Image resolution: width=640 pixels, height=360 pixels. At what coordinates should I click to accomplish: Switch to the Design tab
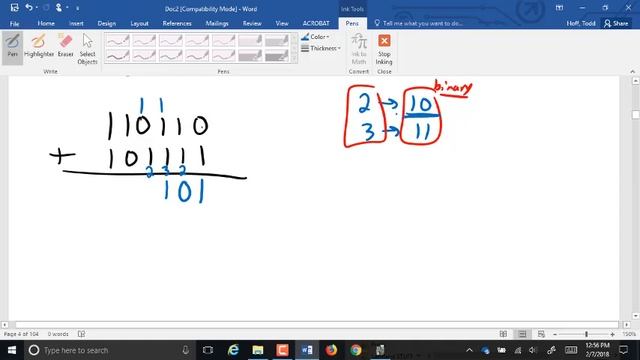(x=107, y=23)
